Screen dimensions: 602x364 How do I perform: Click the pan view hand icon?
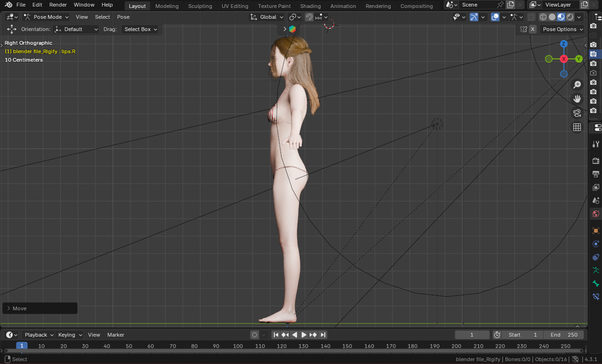coord(577,99)
